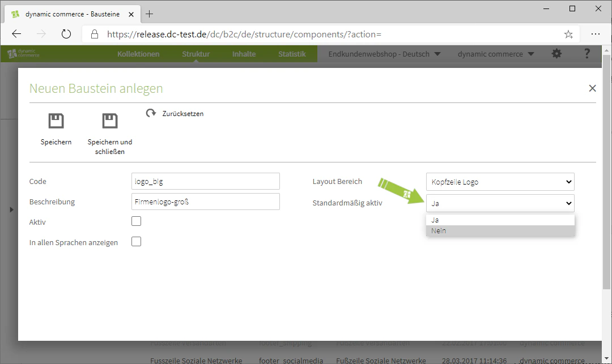Click the 28.03.2017 11:14:36 date cell
Screen dimensions: 612x364
(x=474, y=361)
